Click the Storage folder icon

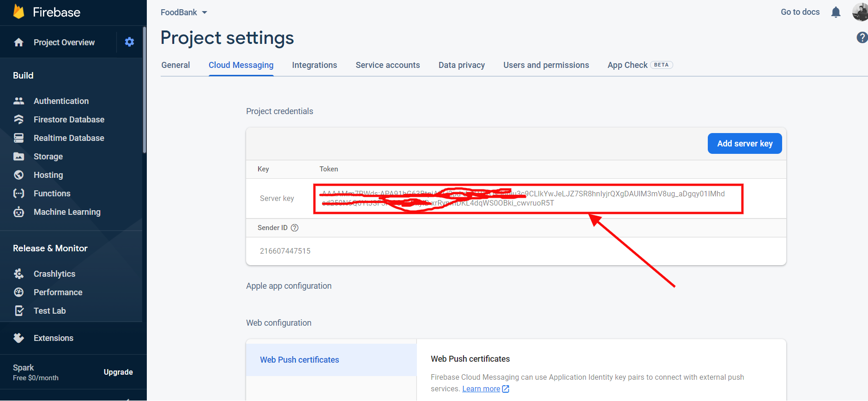tap(19, 156)
